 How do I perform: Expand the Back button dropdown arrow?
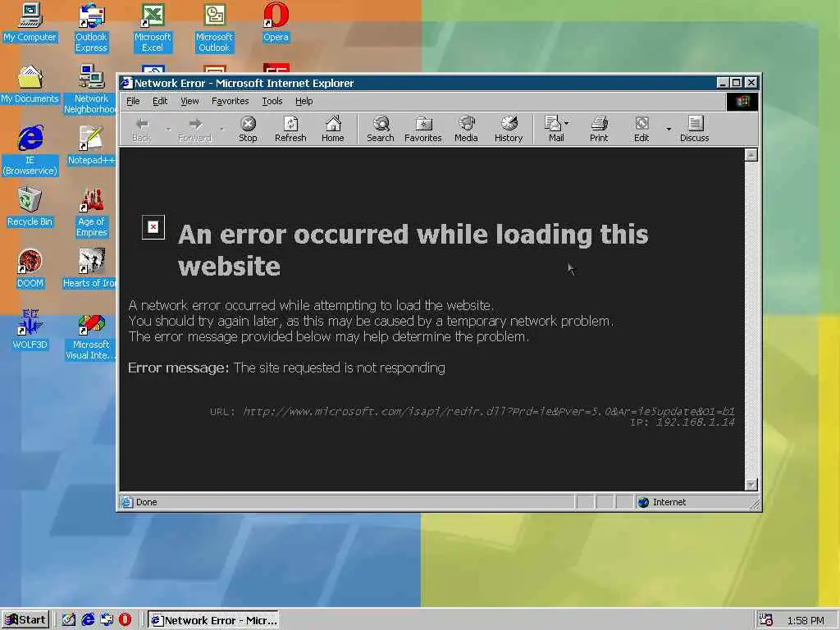pyautogui.click(x=168, y=129)
